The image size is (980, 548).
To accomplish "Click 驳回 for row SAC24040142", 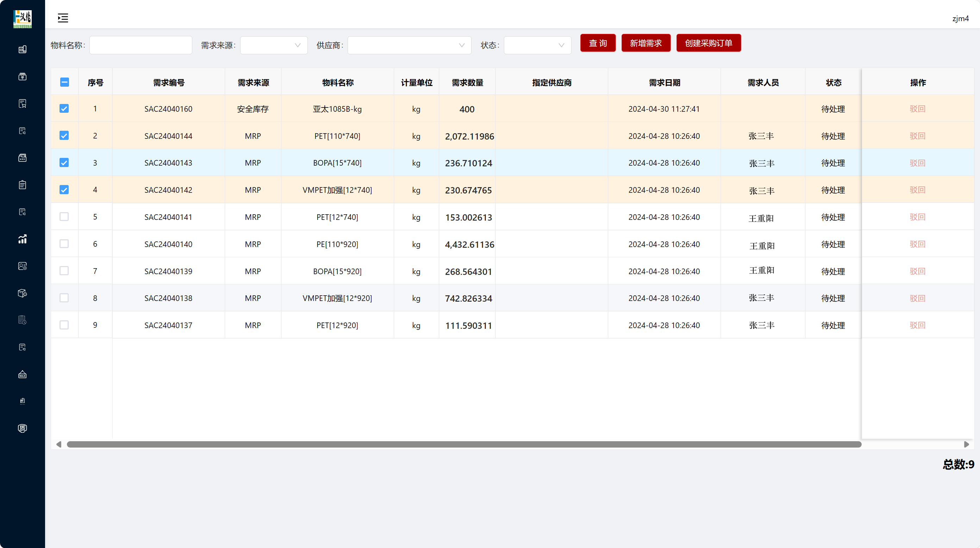I will pos(917,190).
